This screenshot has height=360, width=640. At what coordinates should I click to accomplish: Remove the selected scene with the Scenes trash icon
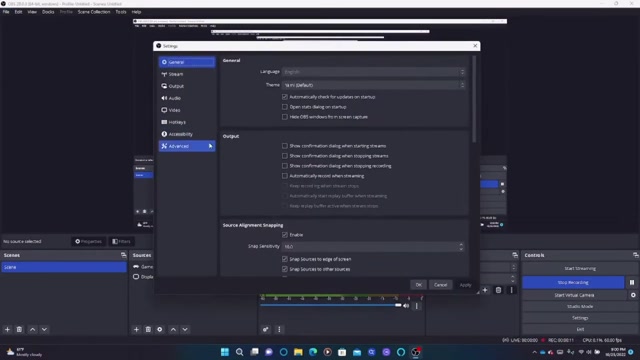[19, 329]
